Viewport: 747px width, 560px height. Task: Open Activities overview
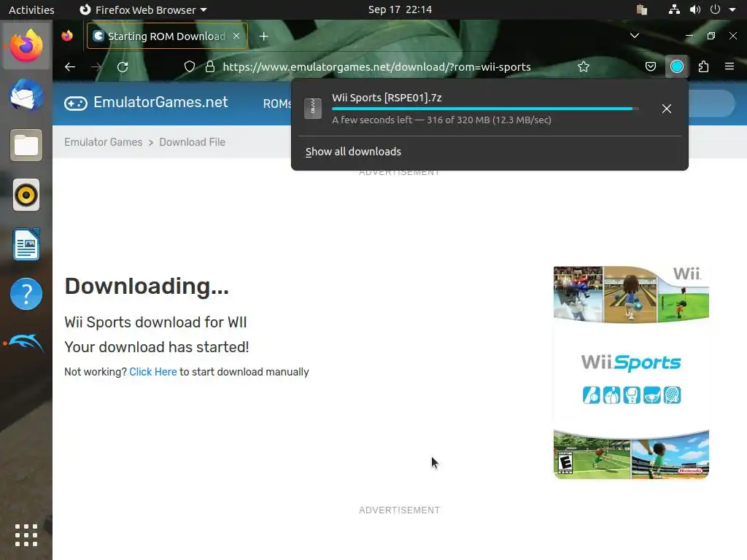31,9
